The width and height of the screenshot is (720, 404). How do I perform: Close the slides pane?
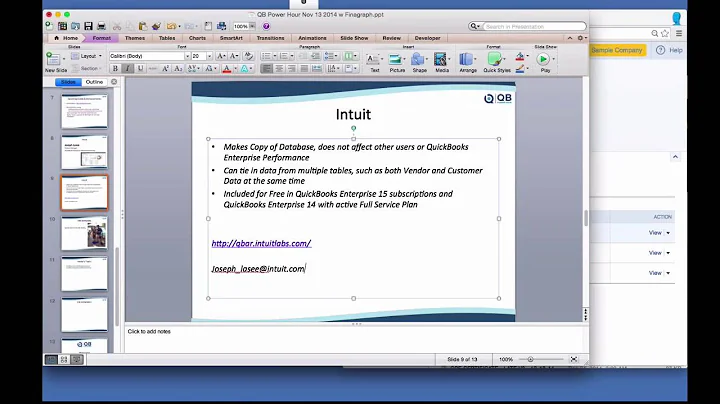pyautogui.click(x=114, y=82)
